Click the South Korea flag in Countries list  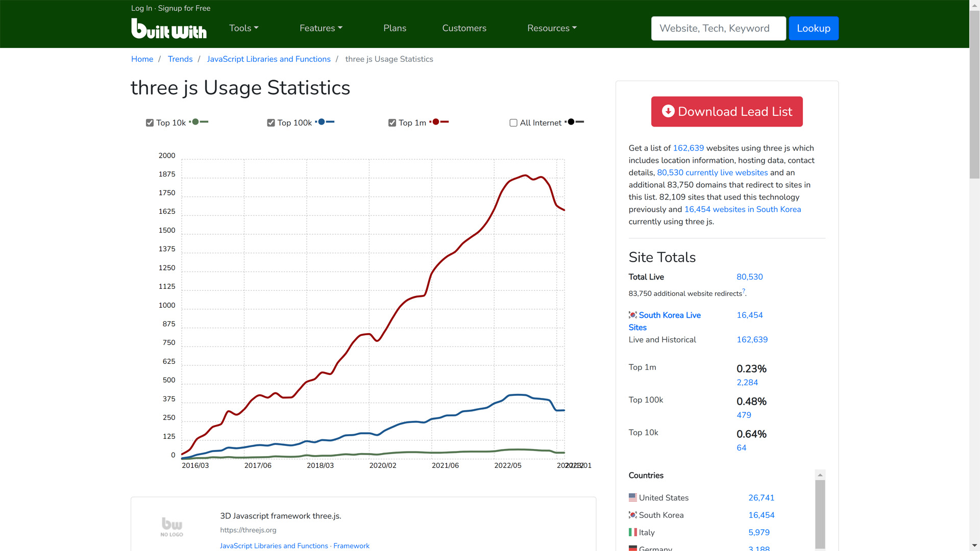pos(633,515)
